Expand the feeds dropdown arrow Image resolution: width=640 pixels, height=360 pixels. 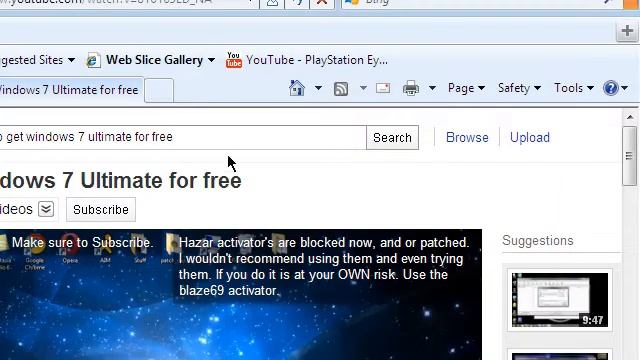pos(363,88)
